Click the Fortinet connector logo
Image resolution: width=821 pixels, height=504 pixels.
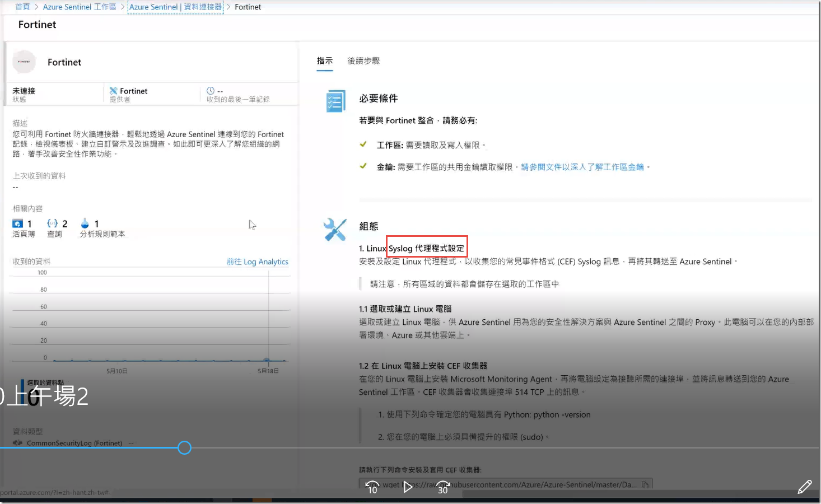tap(24, 62)
